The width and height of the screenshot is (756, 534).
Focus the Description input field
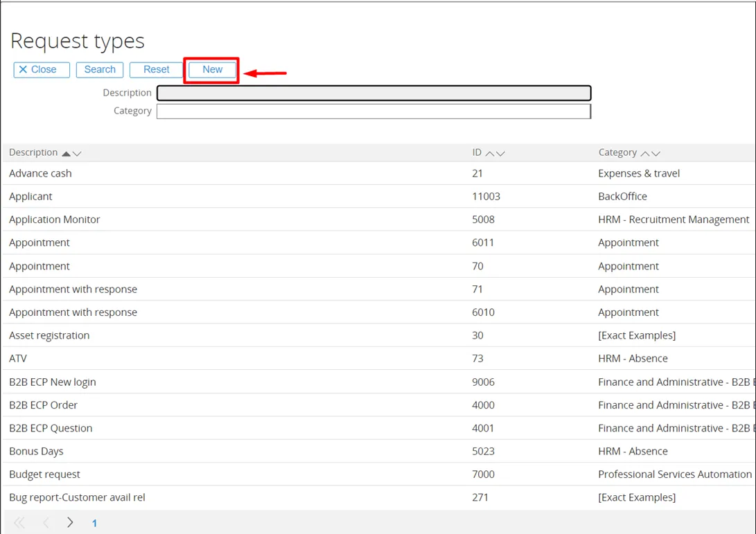[x=373, y=93]
